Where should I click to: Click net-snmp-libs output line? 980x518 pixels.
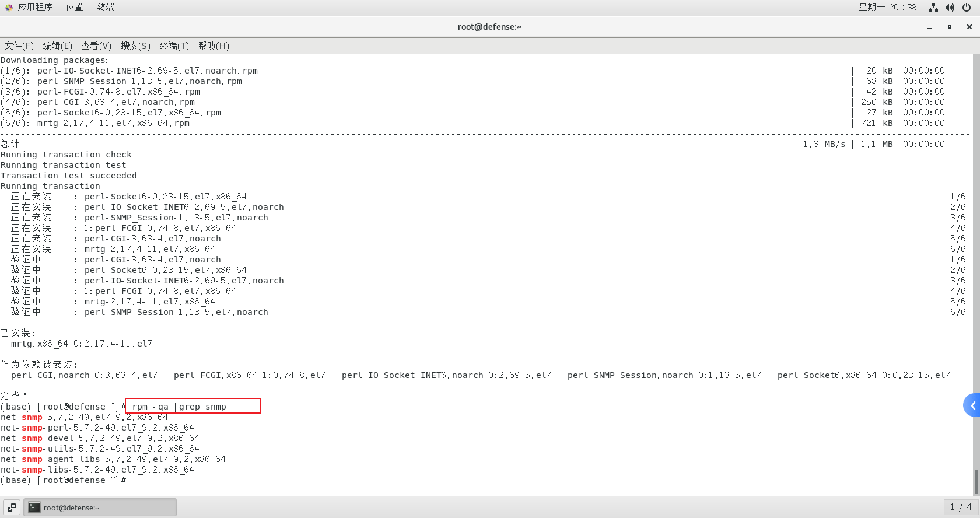pos(97,470)
